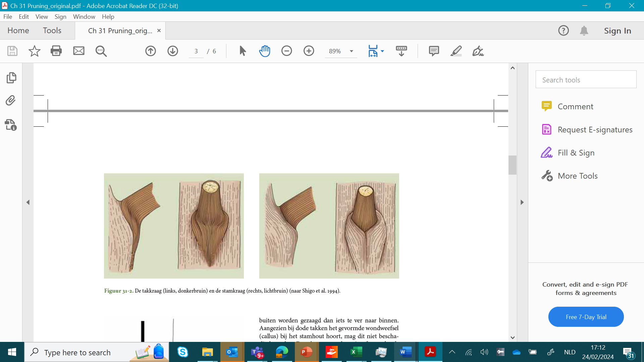Enable the Hand pan tool
This screenshot has height=362, width=644.
pos(265,51)
